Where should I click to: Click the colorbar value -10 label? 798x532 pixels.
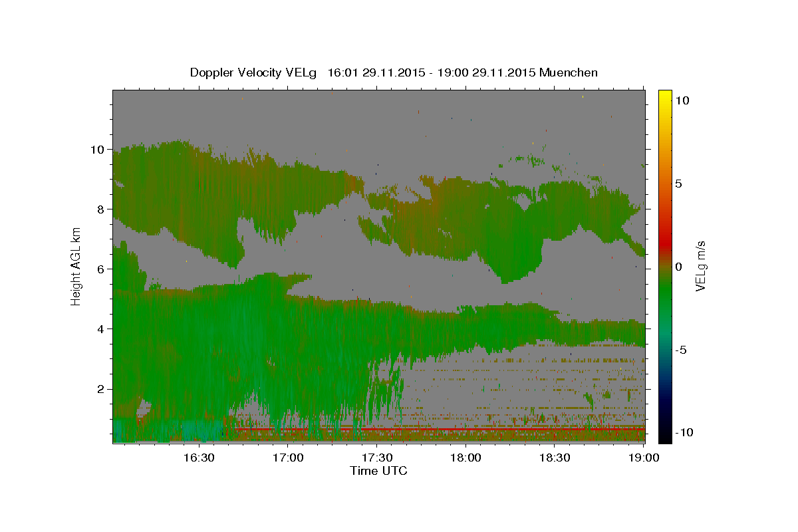tap(684, 432)
